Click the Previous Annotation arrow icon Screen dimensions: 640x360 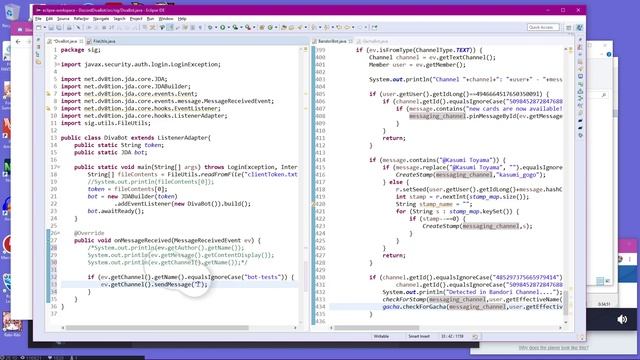(326, 27)
